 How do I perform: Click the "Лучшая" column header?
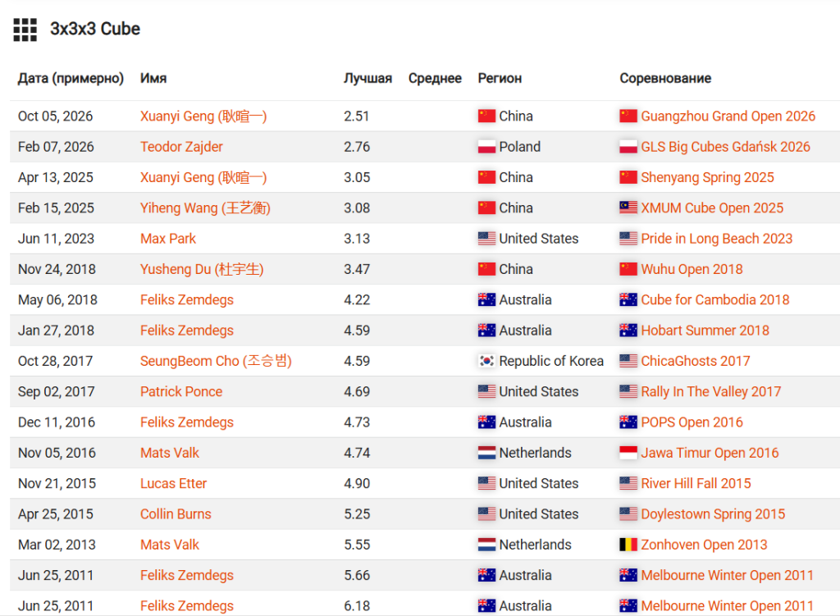pos(368,78)
